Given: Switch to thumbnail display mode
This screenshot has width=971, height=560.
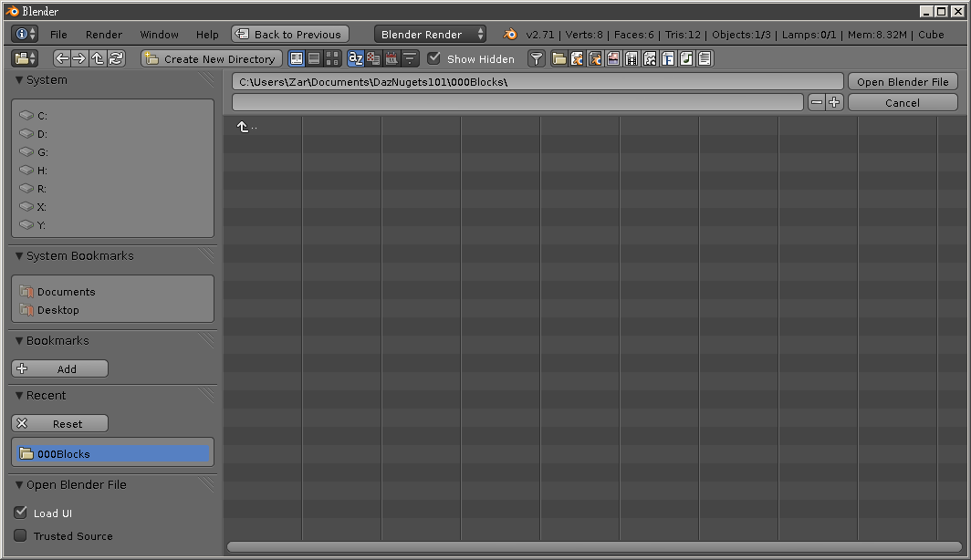Looking at the screenshot, I should (332, 58).
